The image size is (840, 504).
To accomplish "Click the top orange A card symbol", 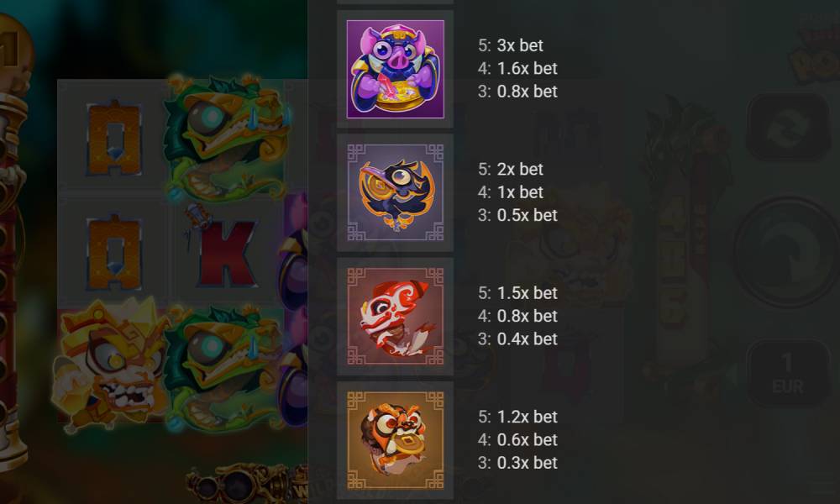I will tap(114, 139).
